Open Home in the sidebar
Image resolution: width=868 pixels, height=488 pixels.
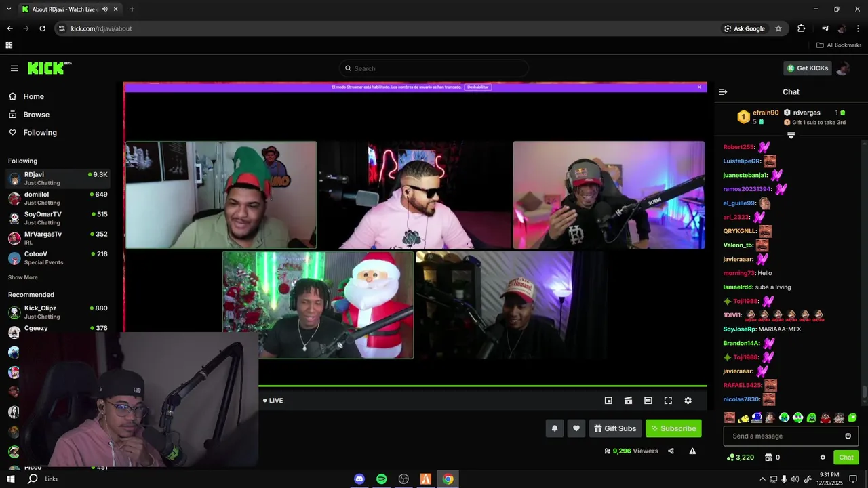pos(33,96)
